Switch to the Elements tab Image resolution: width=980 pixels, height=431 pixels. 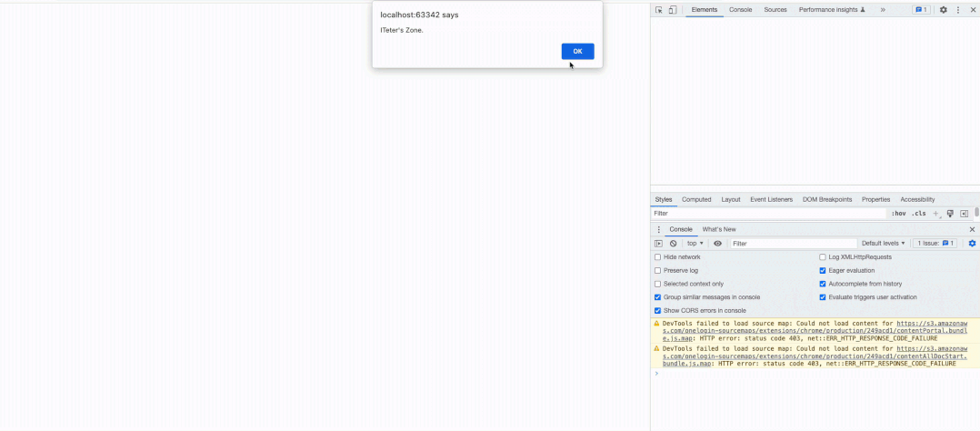[x=705, y=10]
